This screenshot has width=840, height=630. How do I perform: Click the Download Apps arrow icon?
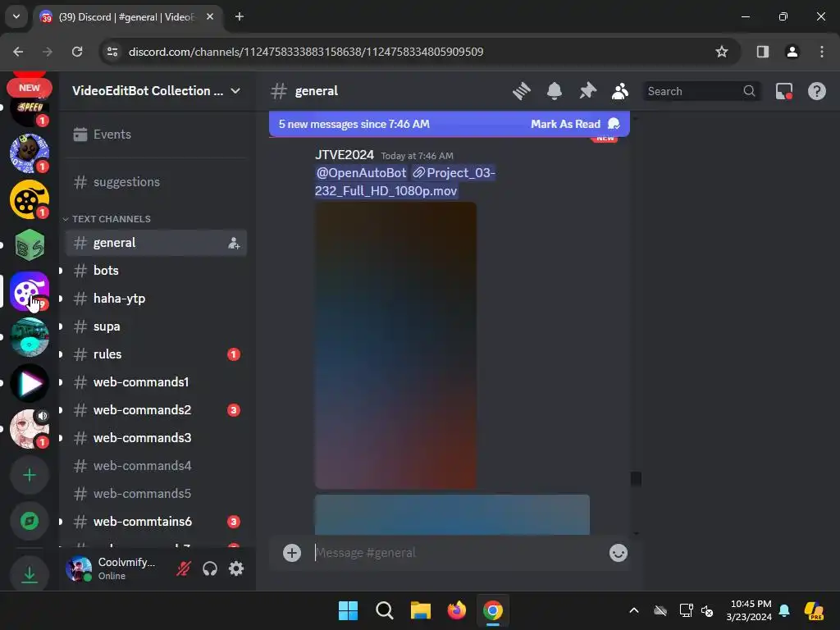click(x=30, y=575)
